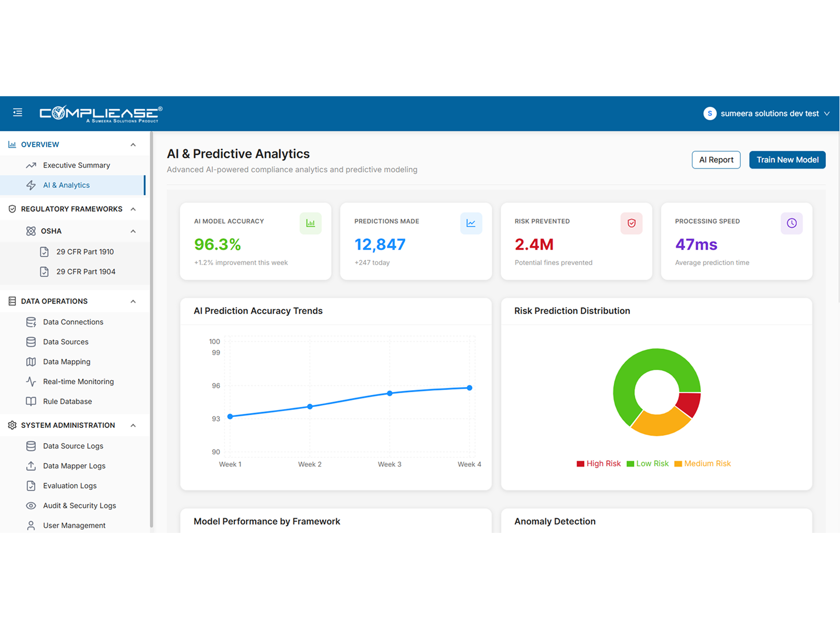Collapse the OVERVIEW section
The height and width of the screenshot is (630, 840).
(x=133, y=144)
